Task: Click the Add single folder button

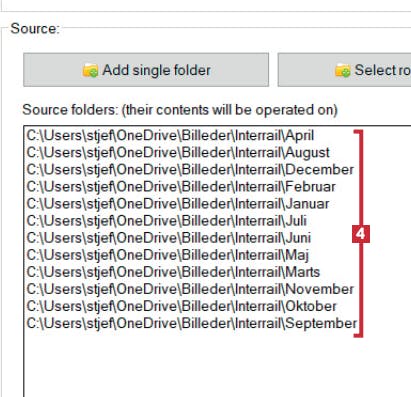Action: tap(146, 70)
